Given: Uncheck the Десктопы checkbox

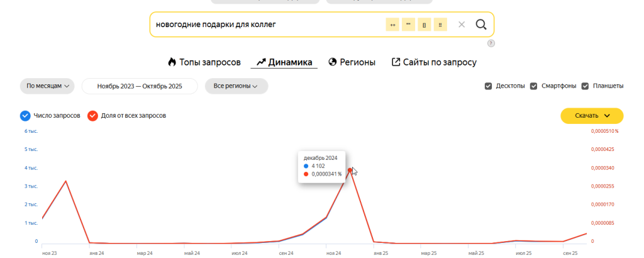Looking at the screenshot, I should (488, 86).
